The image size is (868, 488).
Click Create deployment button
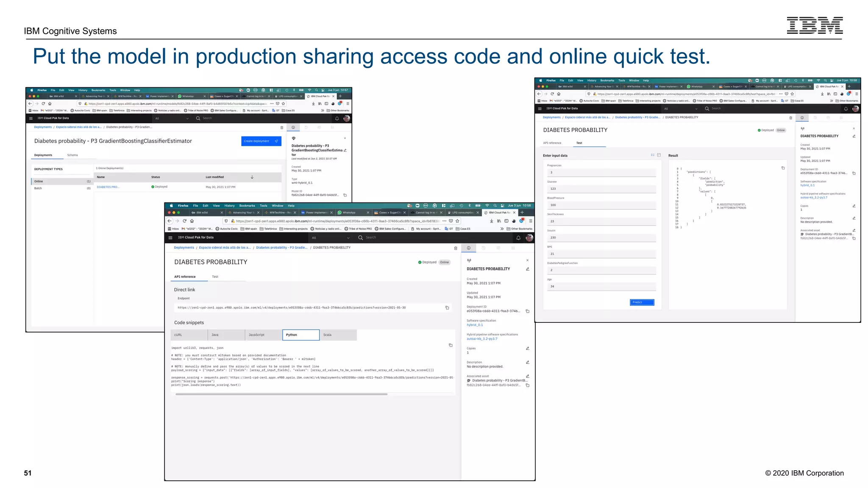tap(261, 141)
